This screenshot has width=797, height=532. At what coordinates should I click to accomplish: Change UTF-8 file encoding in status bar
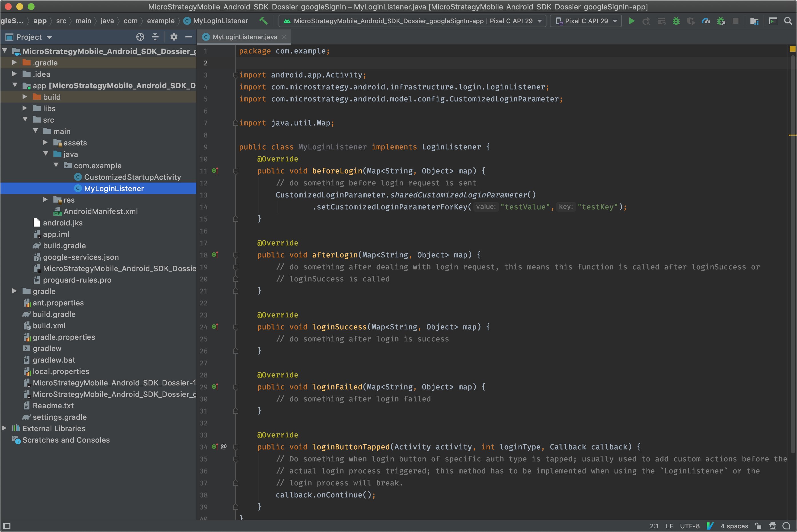(690, 526)
